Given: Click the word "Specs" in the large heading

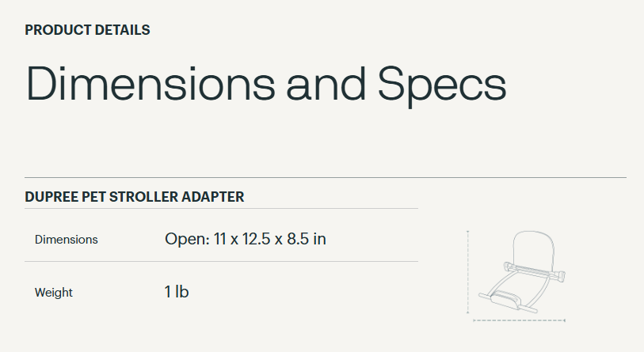Looking at the screenshot, I should pos(441,84).
